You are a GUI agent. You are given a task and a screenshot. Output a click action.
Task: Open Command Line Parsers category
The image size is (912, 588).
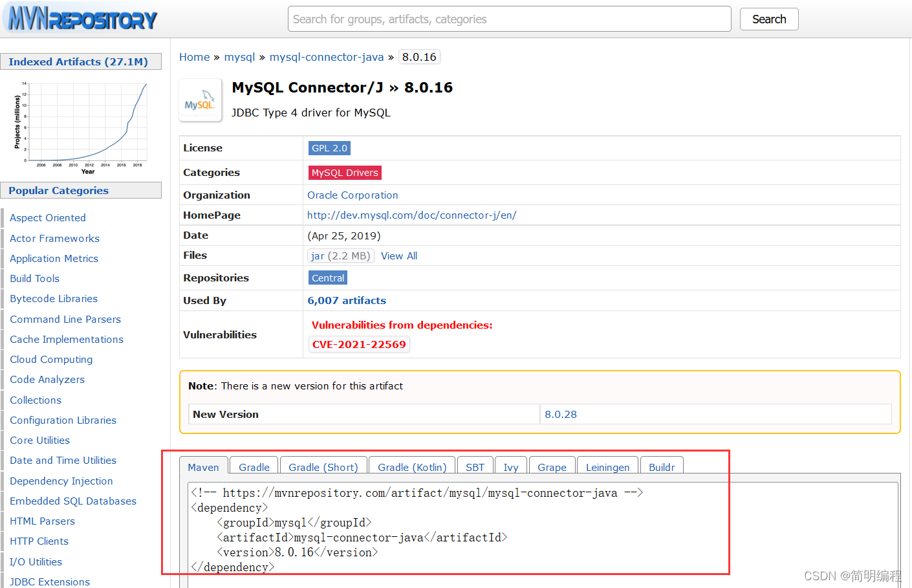pos(65,320)
